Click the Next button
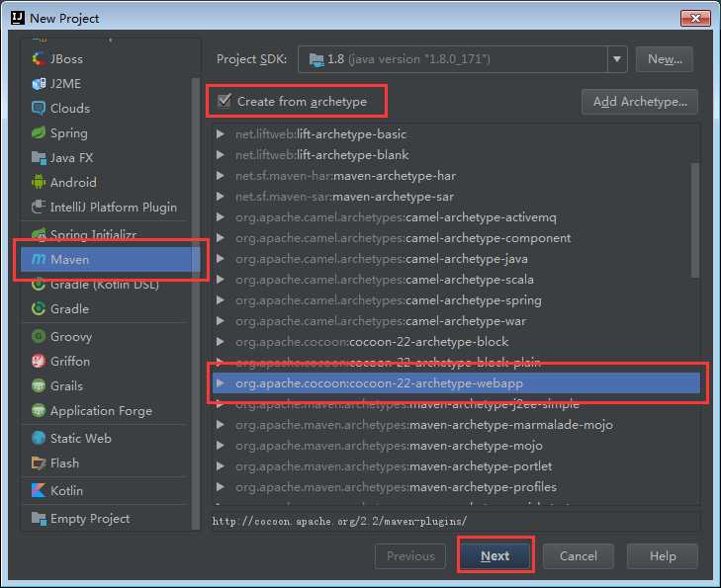721x588 pixels. coord(496,555)
